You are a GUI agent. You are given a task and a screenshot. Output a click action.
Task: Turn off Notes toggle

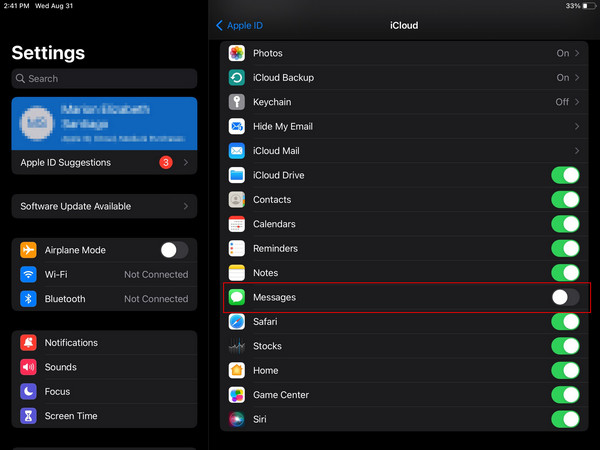pos(565,273)
